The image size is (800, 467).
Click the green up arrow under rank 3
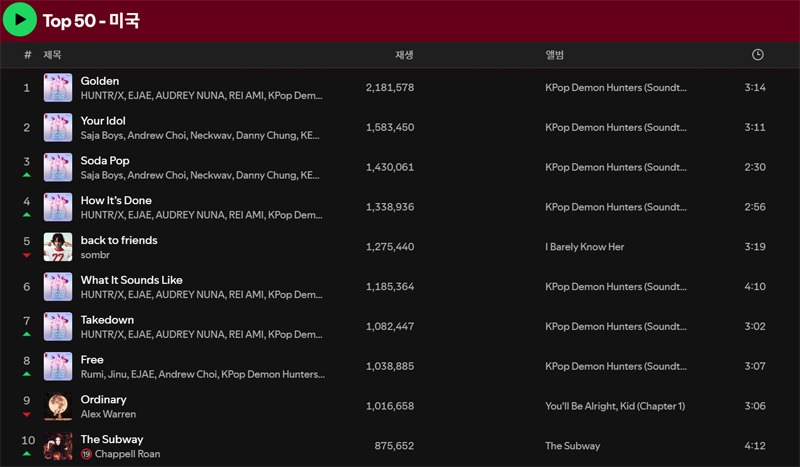[27, 175]
